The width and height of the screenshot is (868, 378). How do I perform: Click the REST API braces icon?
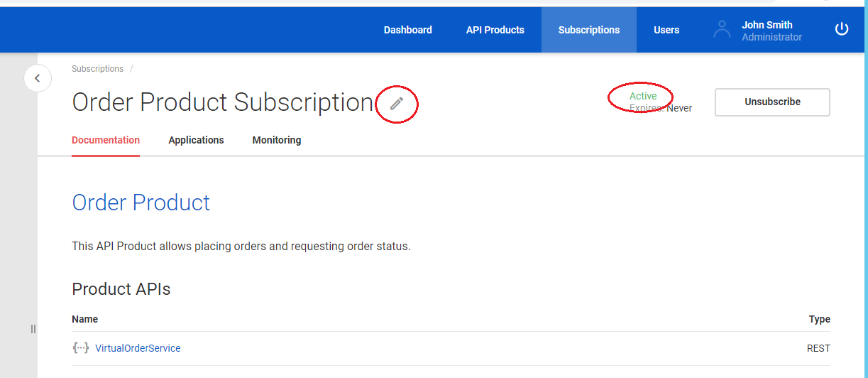point(81,348)
